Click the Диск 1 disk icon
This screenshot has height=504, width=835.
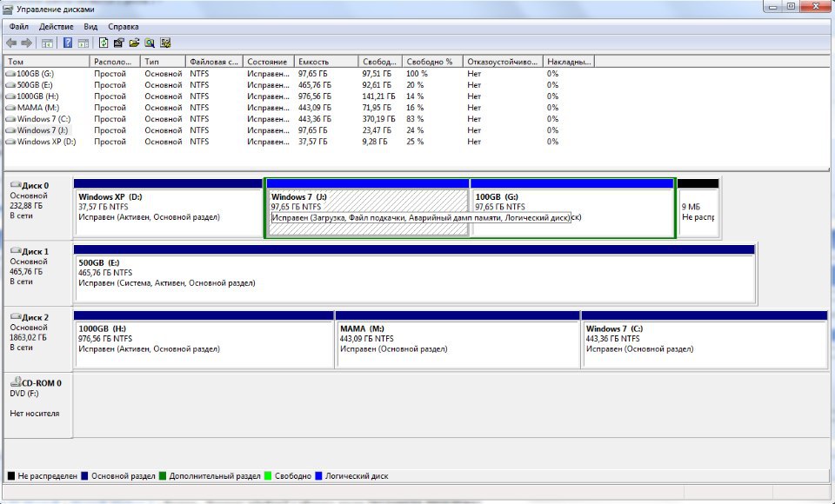[16, 250]
